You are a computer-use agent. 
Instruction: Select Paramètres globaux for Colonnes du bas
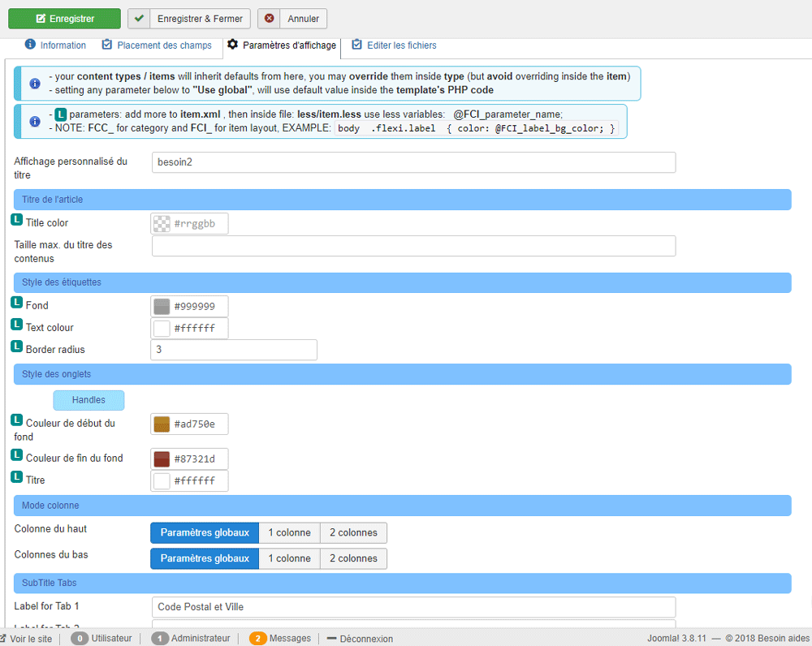pyautogui.click(x=205, y=558)
